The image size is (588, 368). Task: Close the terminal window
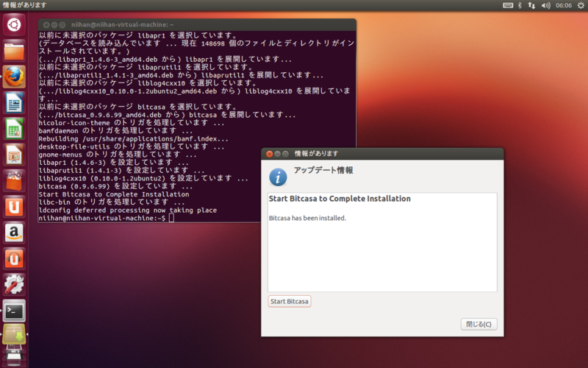coord(46,25)
